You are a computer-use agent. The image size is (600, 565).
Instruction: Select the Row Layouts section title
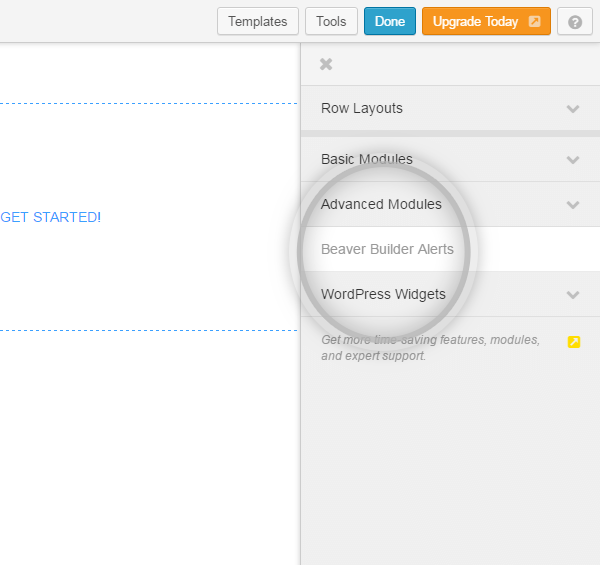tap(362, 108)
